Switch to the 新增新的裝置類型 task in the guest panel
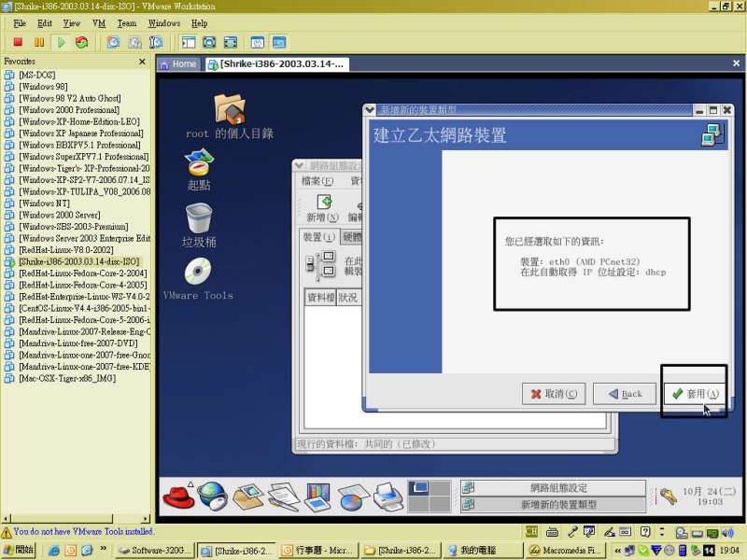This screenshot has height=560, width=747. (553, 504)
